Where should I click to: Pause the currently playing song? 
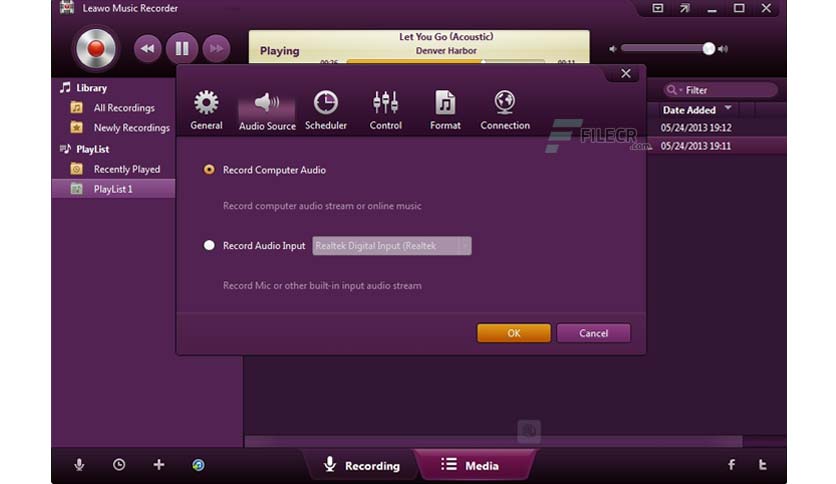tap(182, 49)
